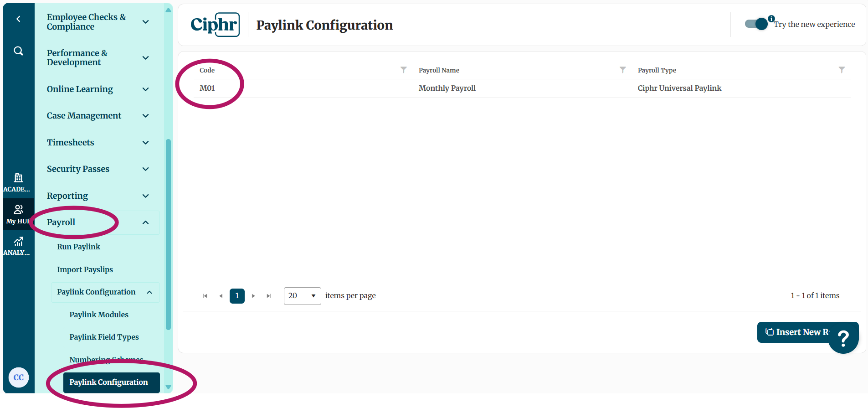Click sidebar scroll up arrow
The image size is (868, 408).
(x=168, y=10)
